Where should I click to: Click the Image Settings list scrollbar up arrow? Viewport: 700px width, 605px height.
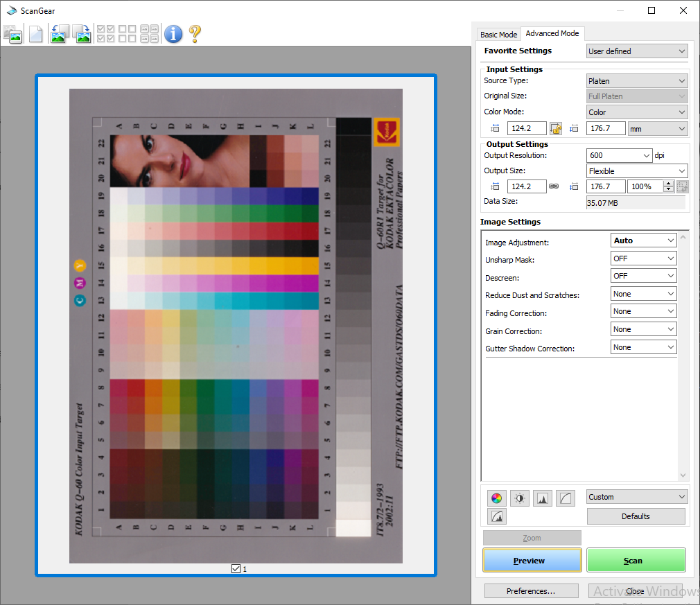(683, 237)
